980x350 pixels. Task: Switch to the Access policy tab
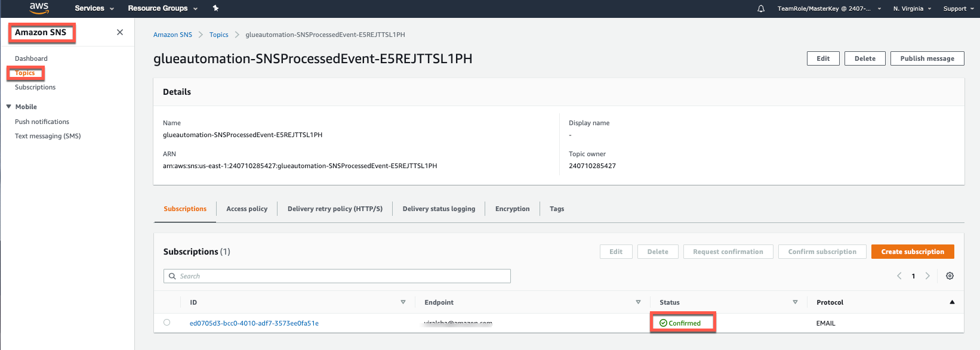247,209
